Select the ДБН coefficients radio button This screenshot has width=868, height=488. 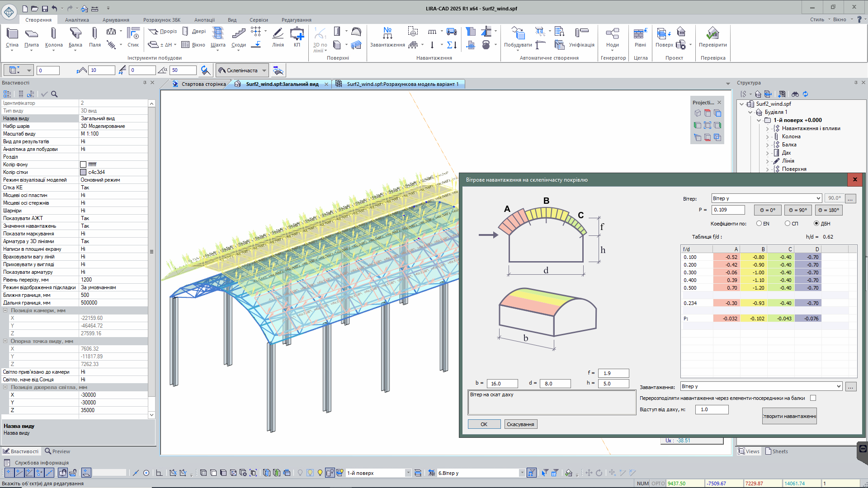[816, 223]
